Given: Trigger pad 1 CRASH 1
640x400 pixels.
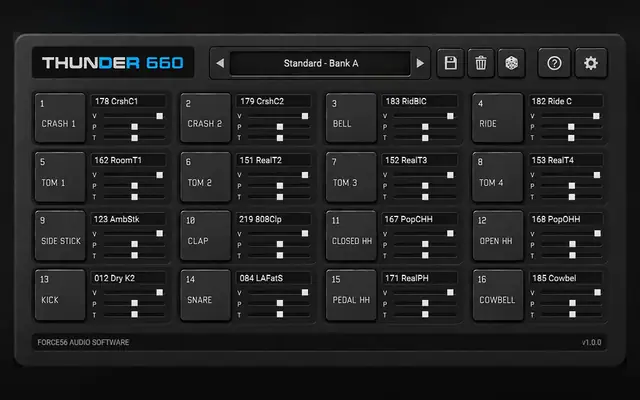Looking at the screenshot, I should click(x=60, y=118).
